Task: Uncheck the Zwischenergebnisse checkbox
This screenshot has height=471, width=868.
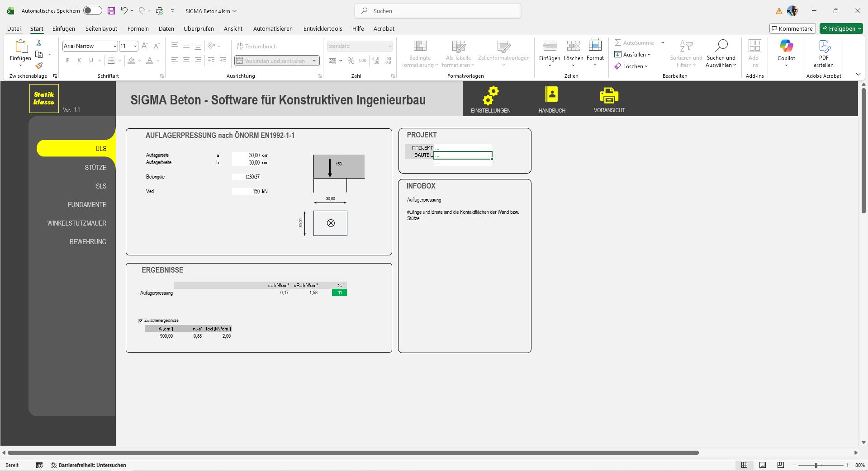Action: coord(140,320)
